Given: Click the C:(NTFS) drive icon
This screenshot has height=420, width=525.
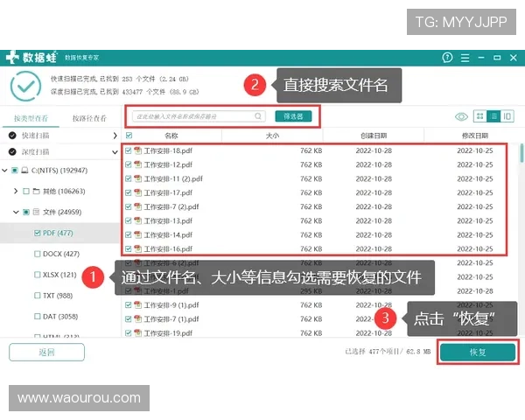Looking at the screenshot, I should point(24,171).
